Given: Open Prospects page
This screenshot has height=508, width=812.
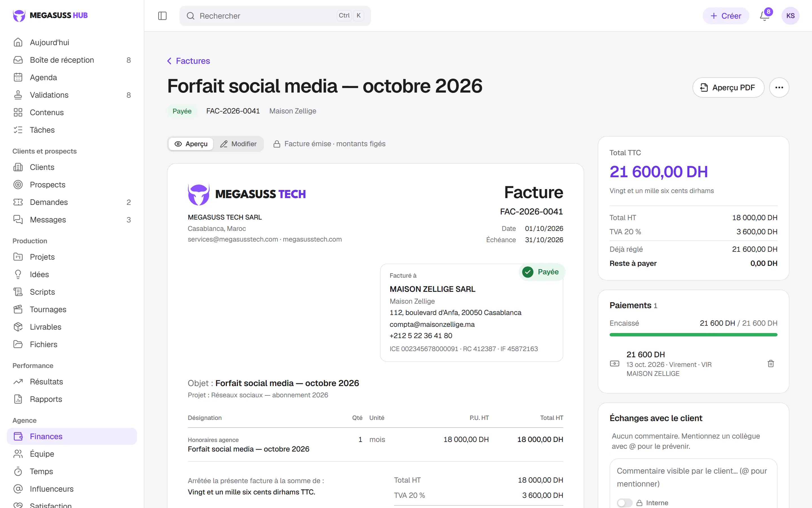Looking at the screenshot, I should point(72,185).
